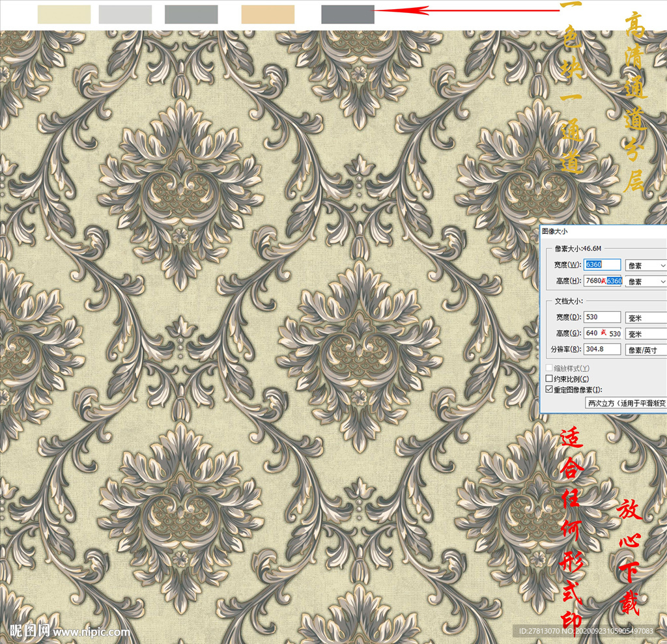The image size is (667, 644).
Task: Open the 两次立方 resample method dropdown
Action: pyautogui.click(x=626, y=403)
